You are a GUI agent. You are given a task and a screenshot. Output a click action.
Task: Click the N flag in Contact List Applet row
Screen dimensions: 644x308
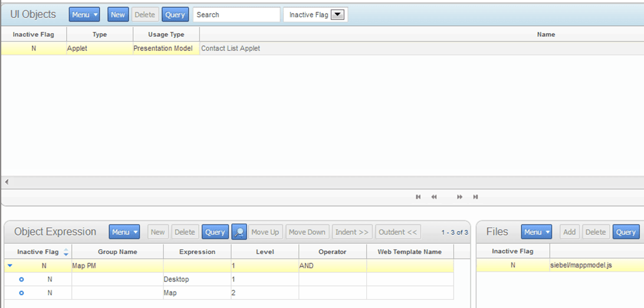[x=34, y=48]
